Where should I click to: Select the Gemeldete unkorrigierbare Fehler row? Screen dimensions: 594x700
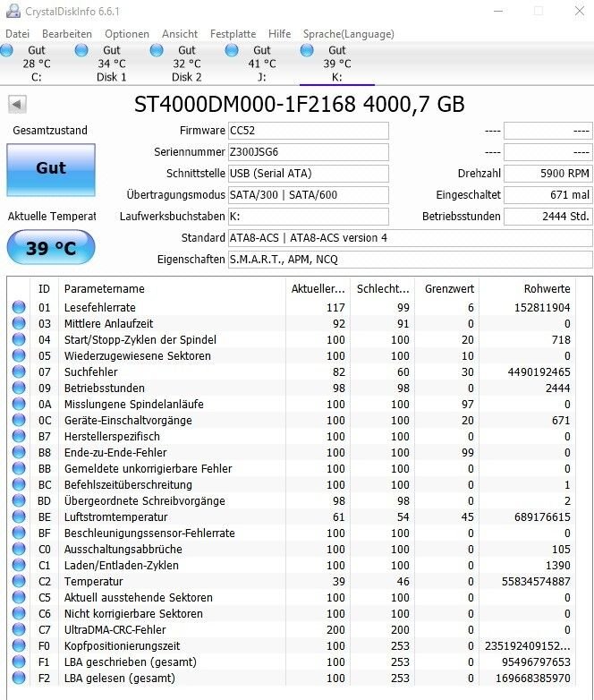pos(292,468)
